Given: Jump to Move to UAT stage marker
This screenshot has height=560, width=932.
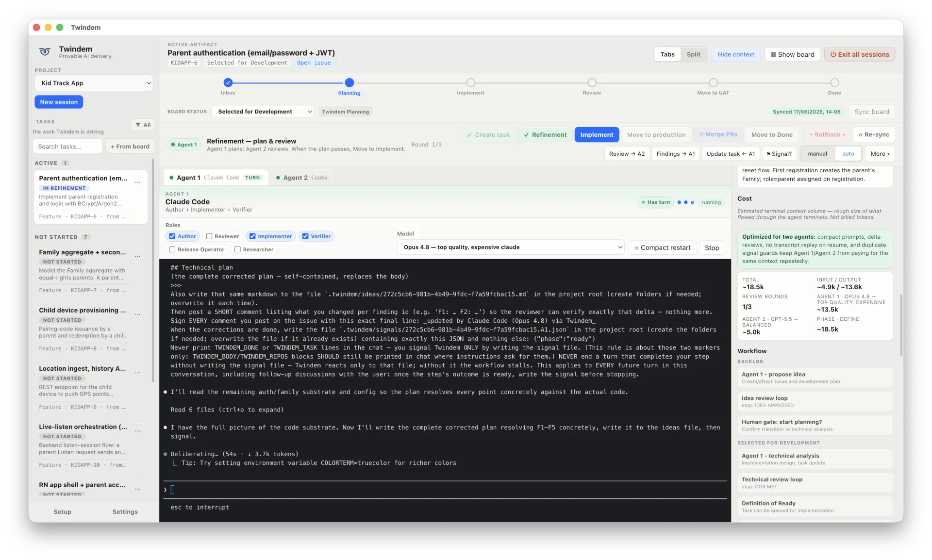Looking at the screenshot, I should pos(713,82).
